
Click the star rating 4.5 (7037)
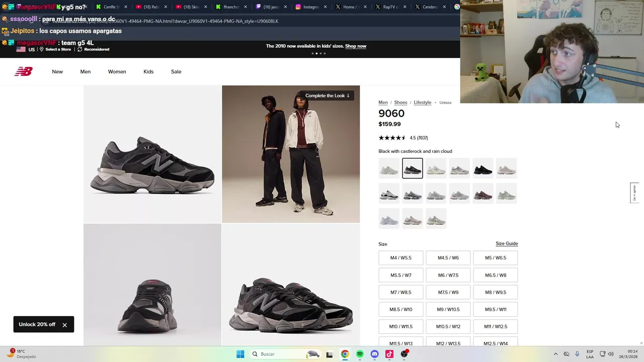pyautogui.click(x=403, y=138)
